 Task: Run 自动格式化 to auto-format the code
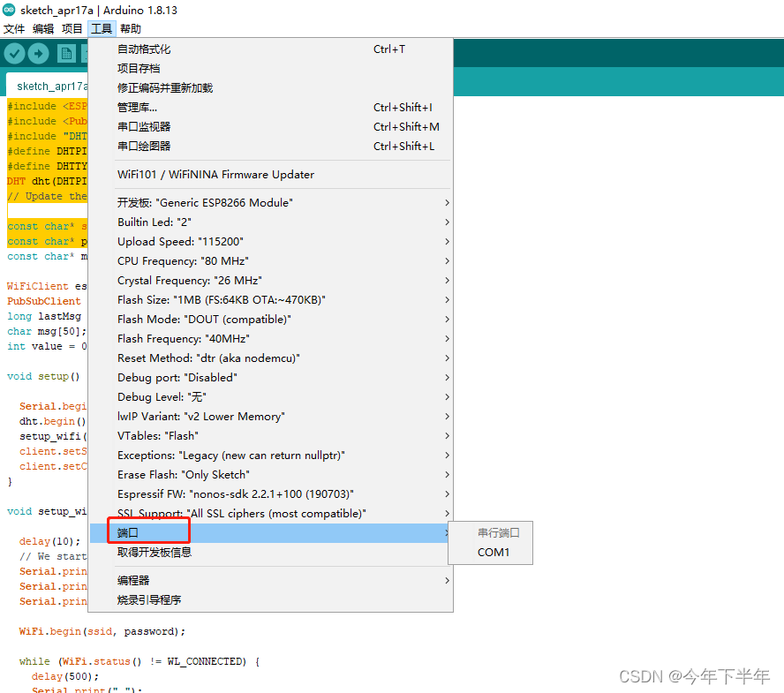click(x=147, y=49)
